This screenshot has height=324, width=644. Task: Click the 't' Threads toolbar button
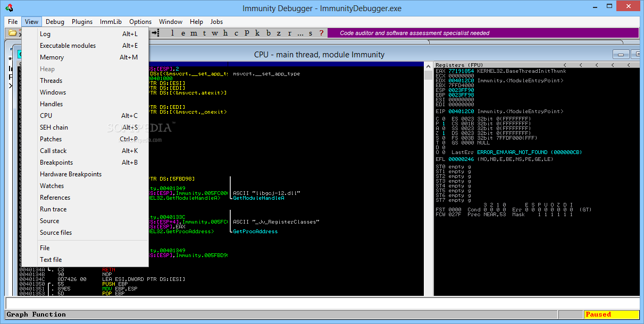click(204, 33)
